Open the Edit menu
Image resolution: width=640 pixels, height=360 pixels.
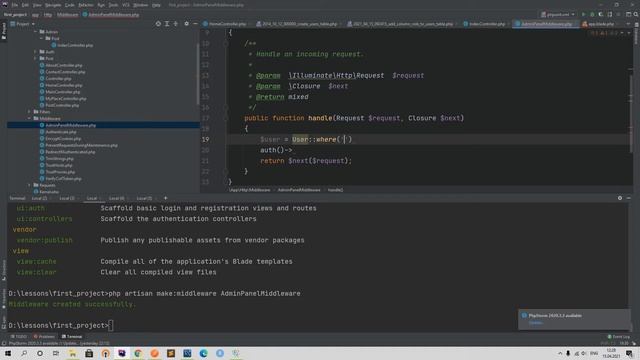25,5
